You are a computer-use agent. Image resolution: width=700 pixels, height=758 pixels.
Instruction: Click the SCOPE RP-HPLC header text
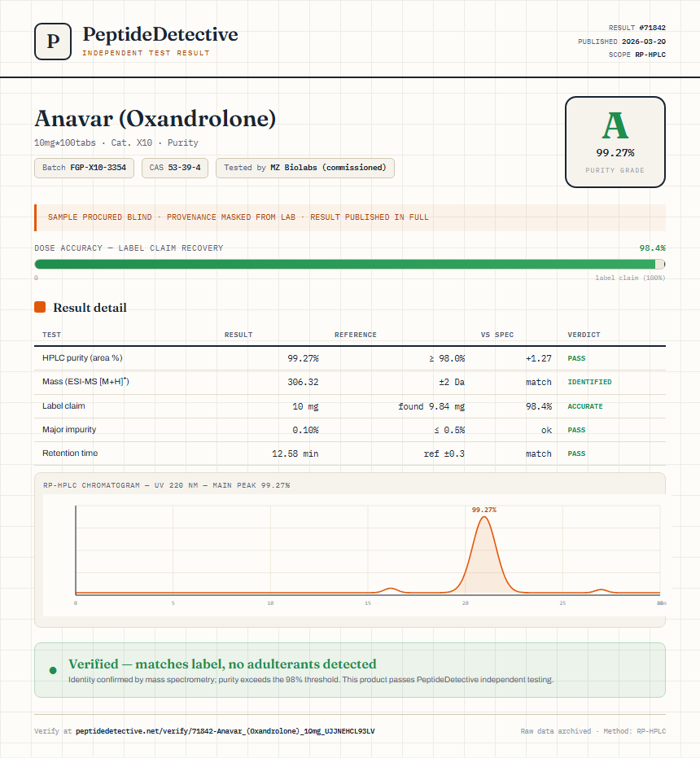tap(637, 55)
